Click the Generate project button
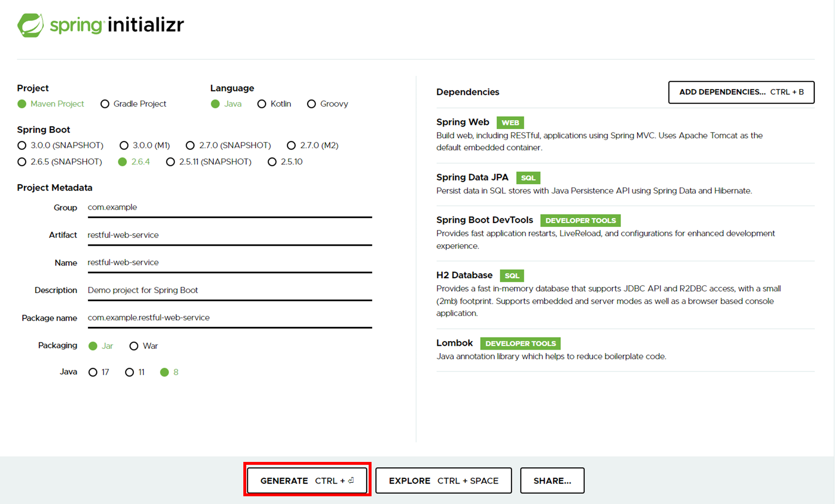835x504 pixels. coord(307,480)
